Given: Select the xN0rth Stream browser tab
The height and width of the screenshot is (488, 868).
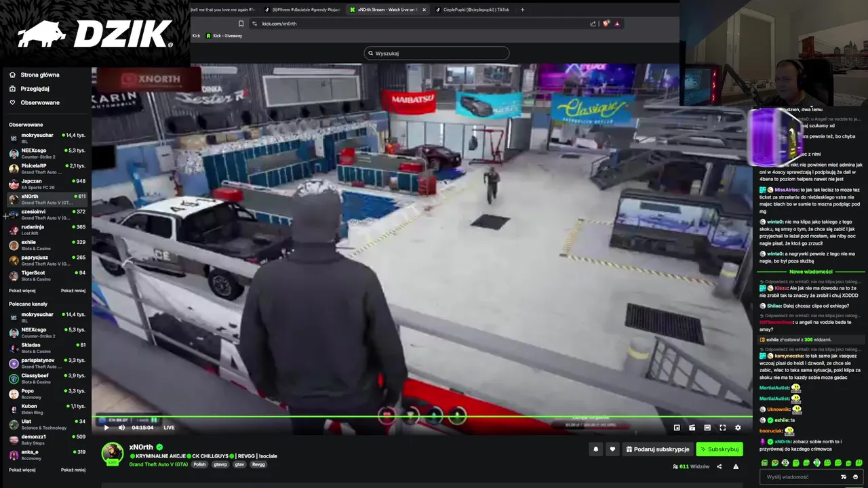Looking at the screenshot, I should point(388,9).
